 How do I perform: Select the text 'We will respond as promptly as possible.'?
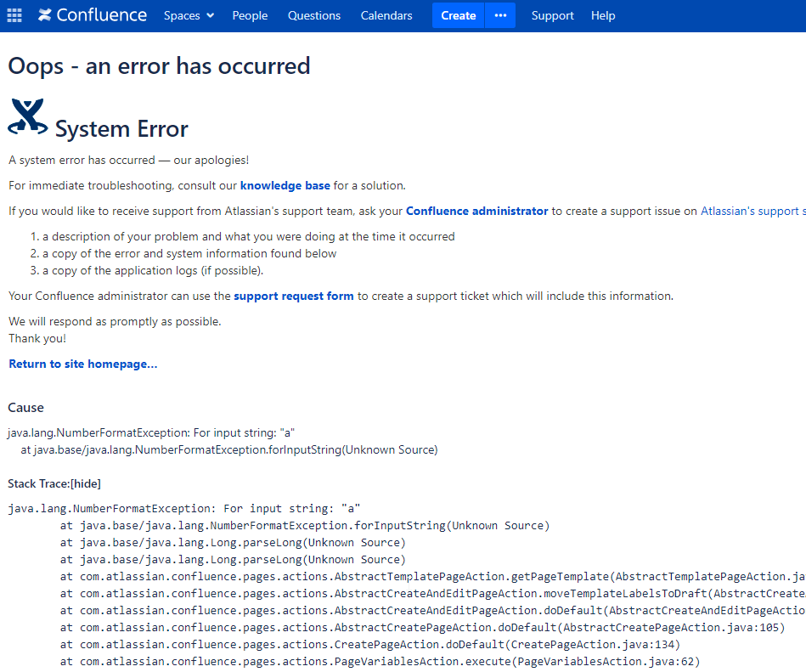116,322
